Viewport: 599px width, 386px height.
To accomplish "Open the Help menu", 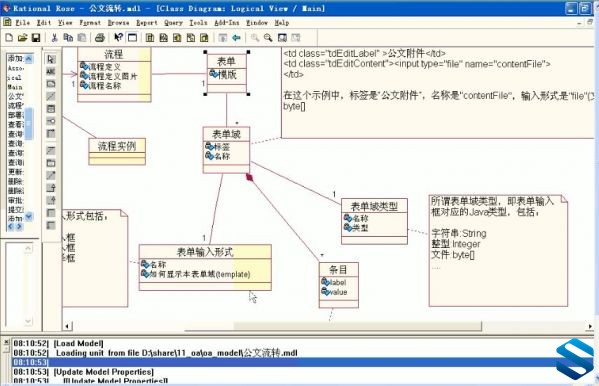I will pos(282,23).
